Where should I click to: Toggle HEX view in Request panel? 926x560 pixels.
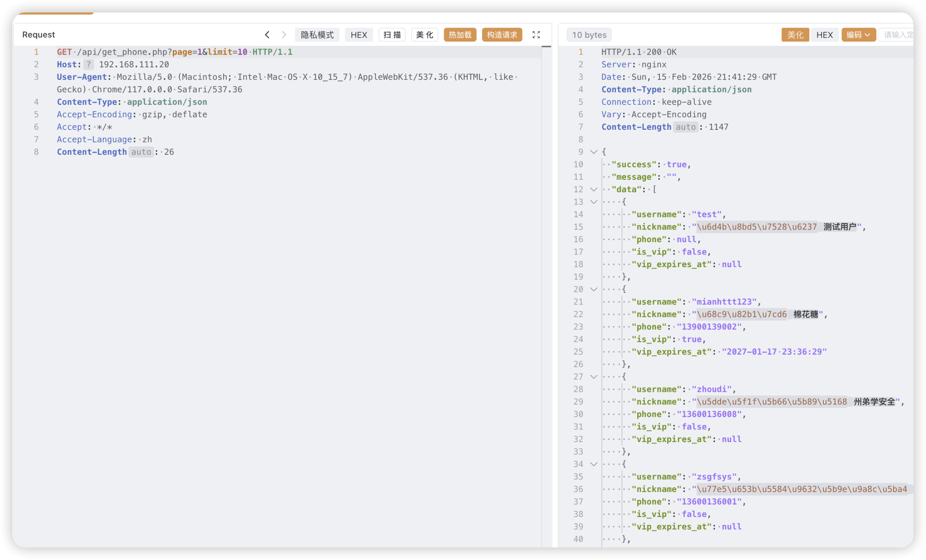click(358, 35)
